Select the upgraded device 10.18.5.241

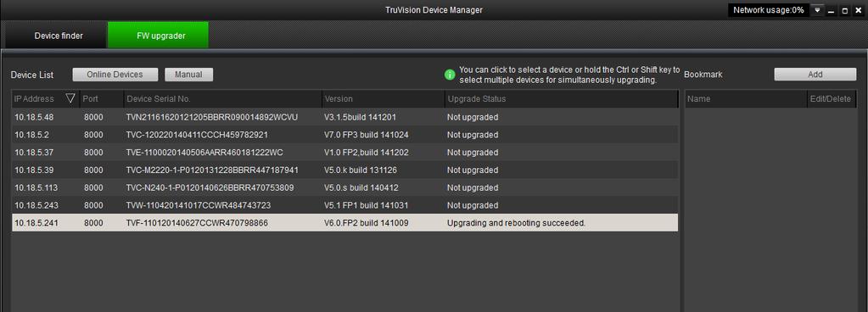tap(344, 223)
